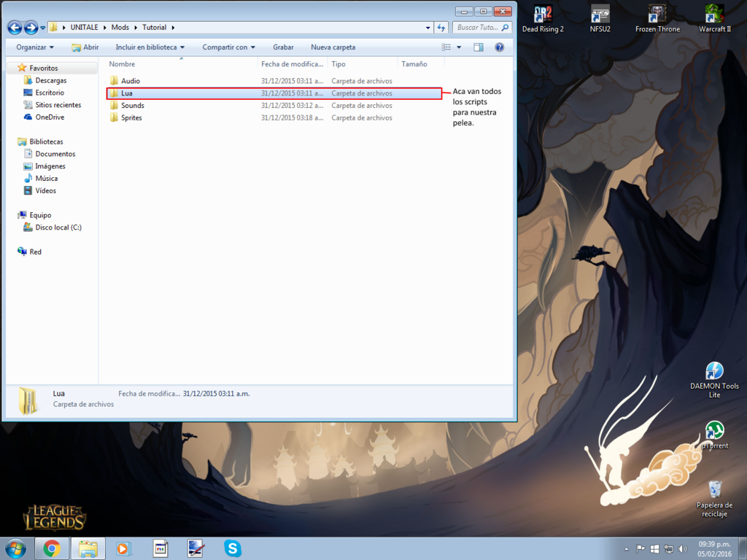747x560 pixels.
Task: Select the NFSU2 desktop shortcut
Action: click(x=600, y=19)
